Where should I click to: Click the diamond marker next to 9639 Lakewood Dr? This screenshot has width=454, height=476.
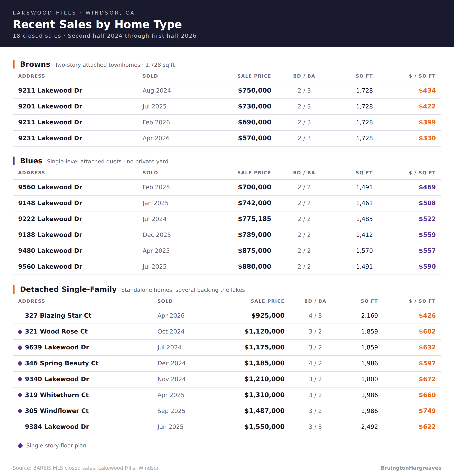(x=20, y=348)
